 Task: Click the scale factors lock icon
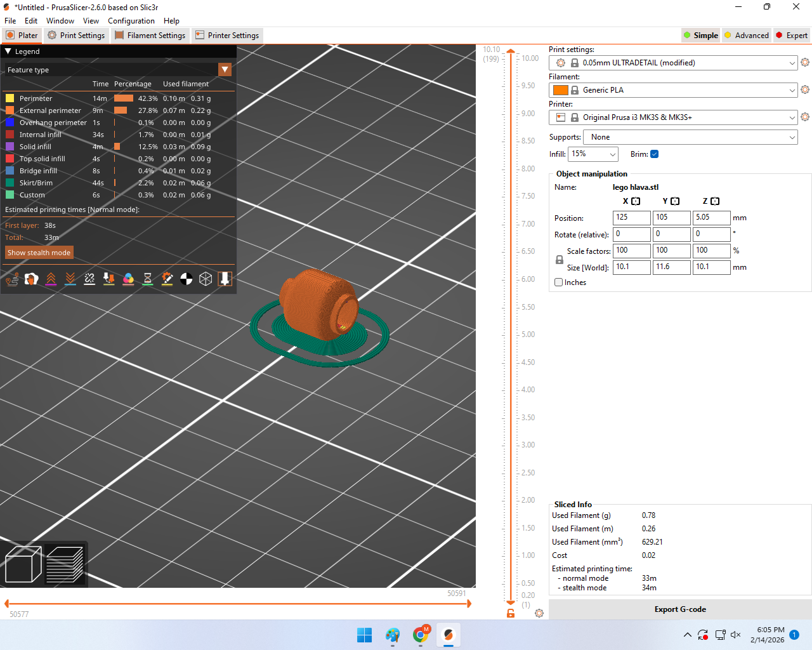pos(560,260)
